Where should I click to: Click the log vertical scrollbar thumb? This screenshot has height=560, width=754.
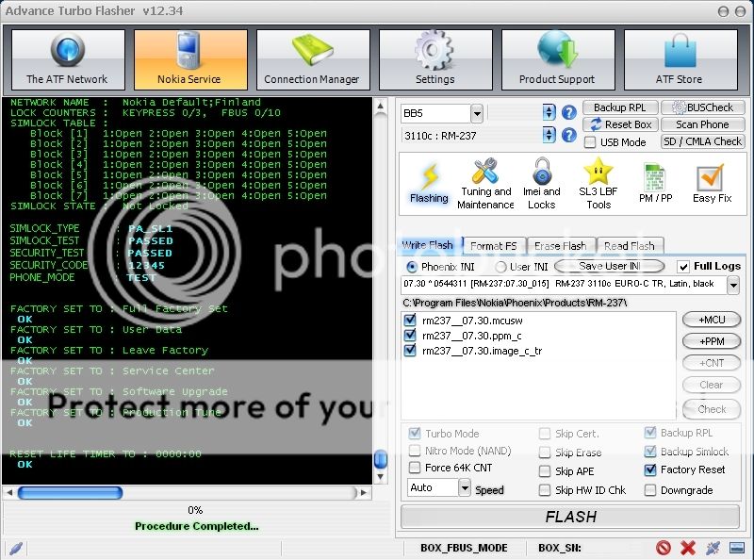pos(381,458)
